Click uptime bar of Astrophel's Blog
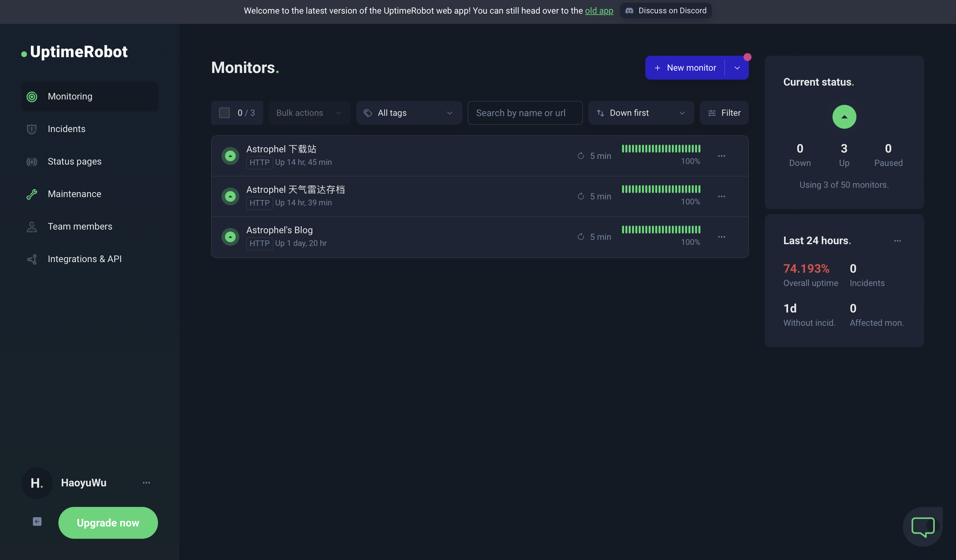956x560 pixels. (x=661, y=229)
